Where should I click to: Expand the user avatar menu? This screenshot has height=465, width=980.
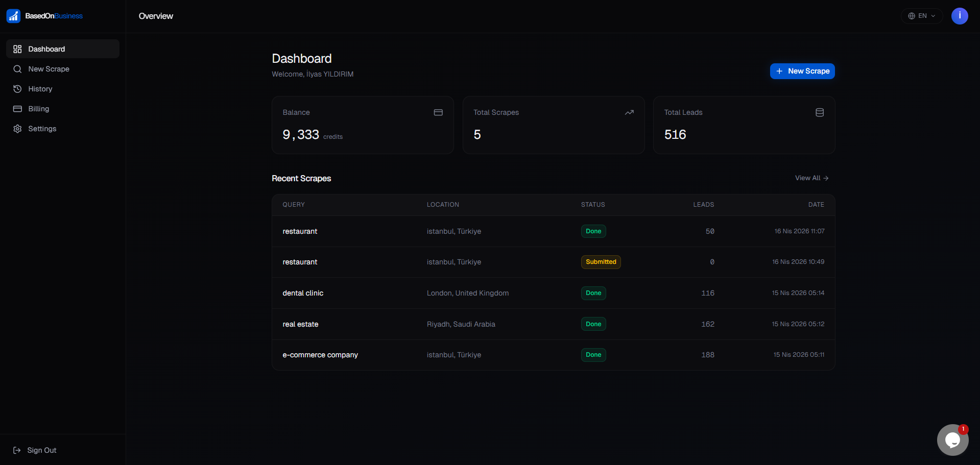960,16
